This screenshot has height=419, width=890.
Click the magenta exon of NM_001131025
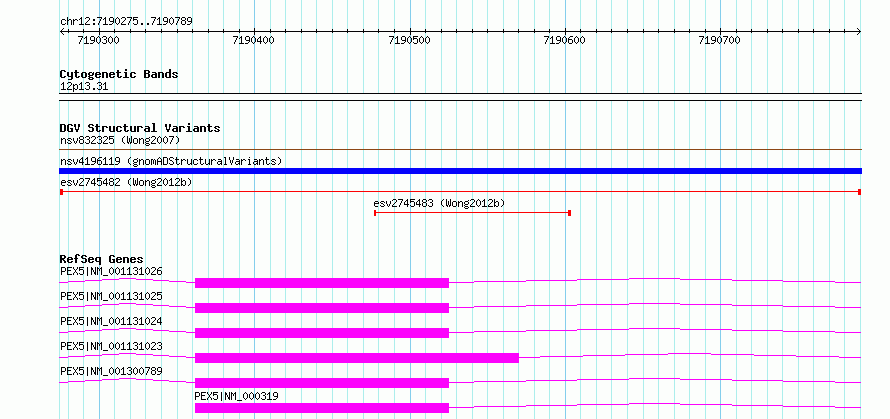[x=322, y=308]
